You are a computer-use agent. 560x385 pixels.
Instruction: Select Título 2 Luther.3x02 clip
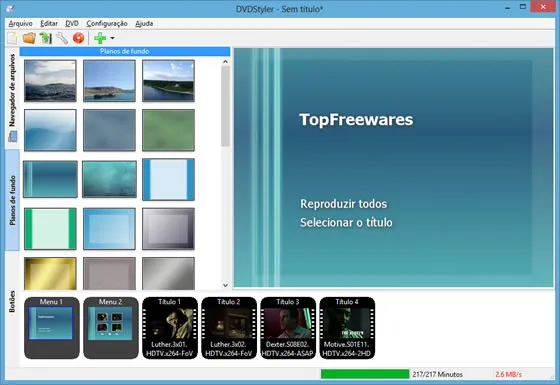(229, 328)
